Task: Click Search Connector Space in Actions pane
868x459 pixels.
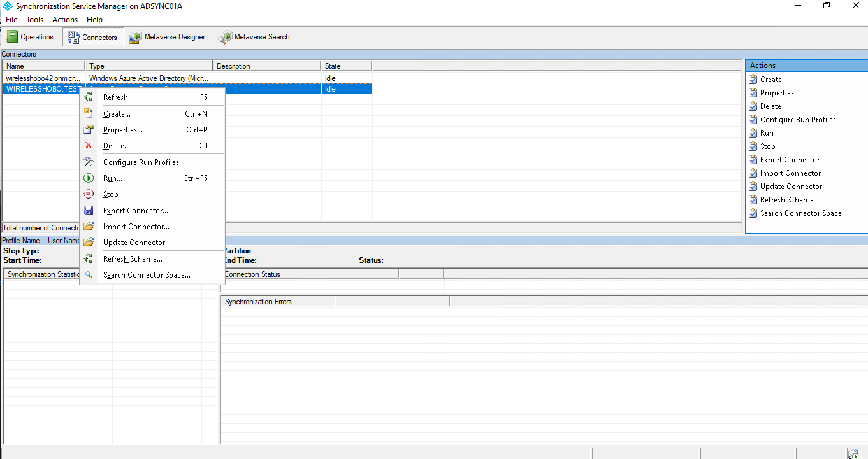Action: click(x=800, y=213)
